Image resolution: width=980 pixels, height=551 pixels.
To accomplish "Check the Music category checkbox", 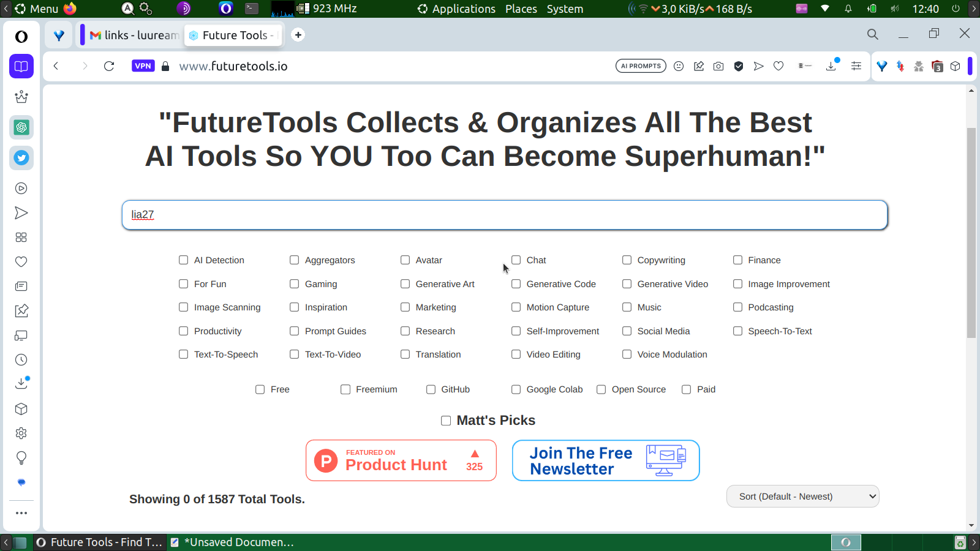I will [x=627, y=307].
